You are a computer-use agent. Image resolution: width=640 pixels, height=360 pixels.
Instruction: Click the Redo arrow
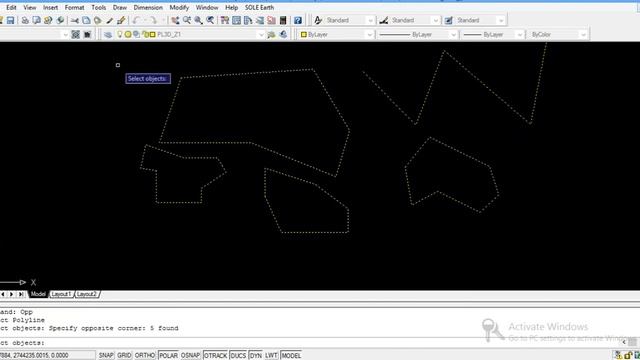[153, 20]
